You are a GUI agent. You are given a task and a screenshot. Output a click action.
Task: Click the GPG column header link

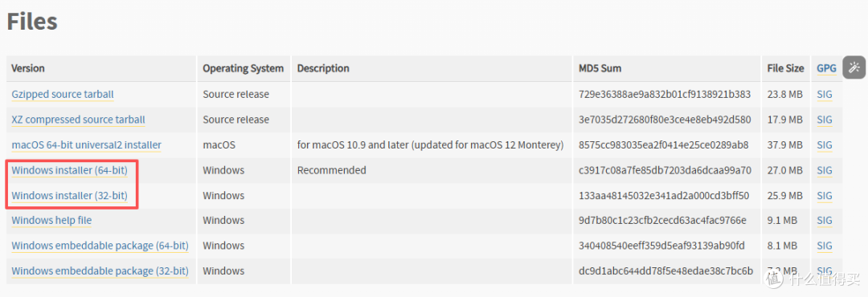click(x=826, y=68)
